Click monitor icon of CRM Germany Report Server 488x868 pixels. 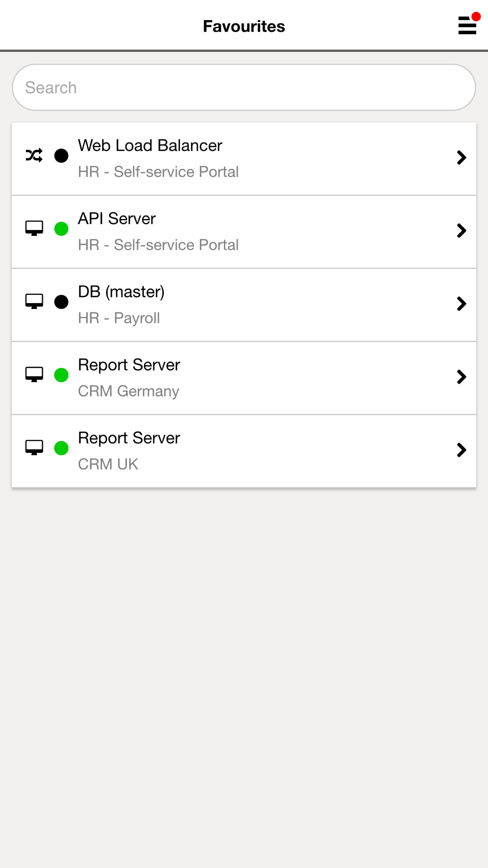pos(34,374)
